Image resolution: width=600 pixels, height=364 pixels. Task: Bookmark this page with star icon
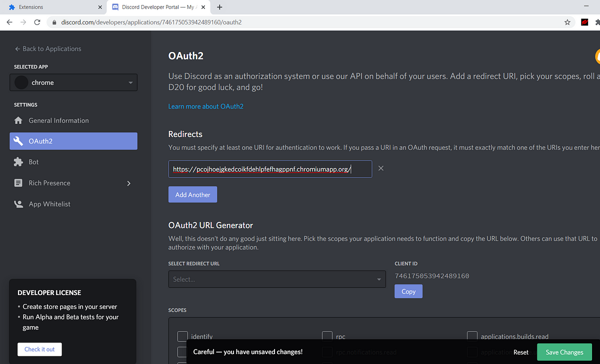point(567,22)
